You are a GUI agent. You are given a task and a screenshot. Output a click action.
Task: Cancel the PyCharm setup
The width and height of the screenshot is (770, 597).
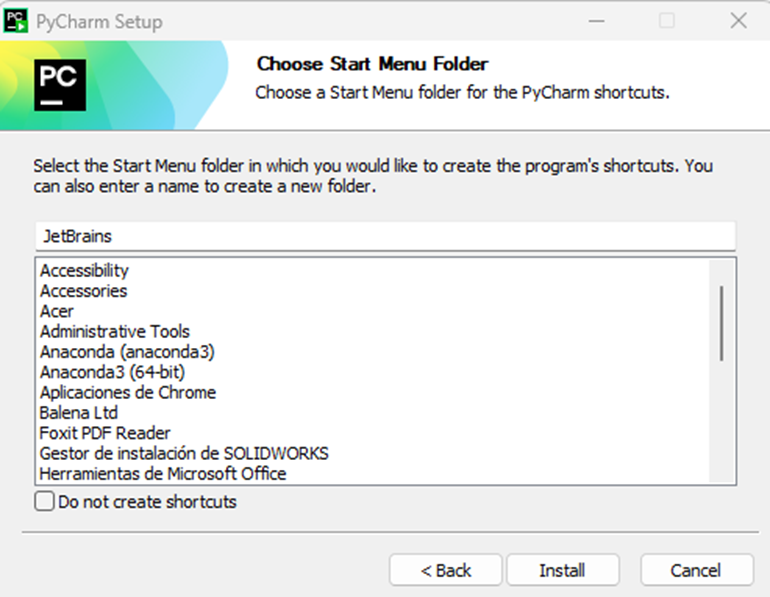[x=696, y=570]
